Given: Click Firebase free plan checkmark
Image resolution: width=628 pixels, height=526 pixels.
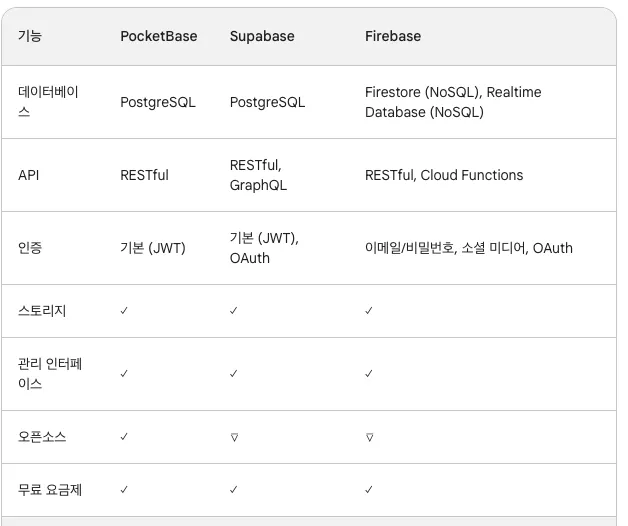Looking at the screenshot, I should click(369, 489).
